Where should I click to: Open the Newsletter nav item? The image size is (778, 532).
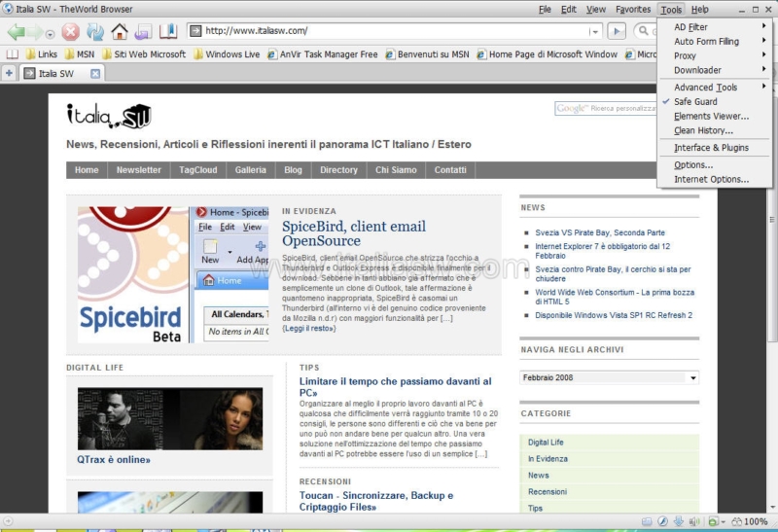139,170
